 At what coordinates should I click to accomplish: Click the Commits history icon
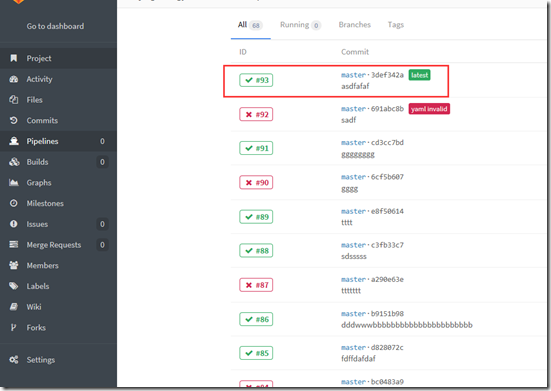(x=14, y=120)
